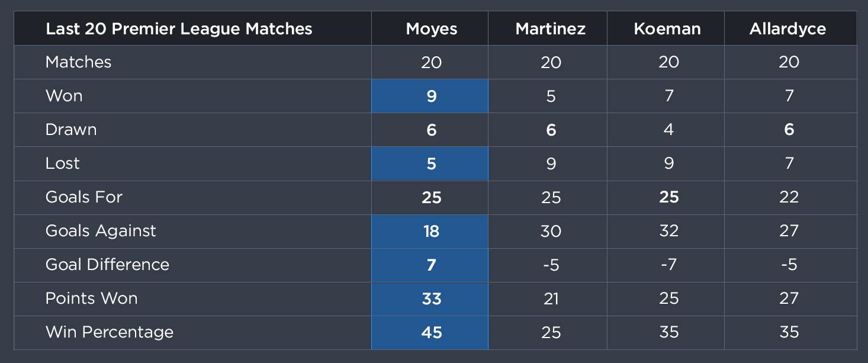Click the 'Last 20 Premier League Matches' header
Viewport: 868px width, 363px height.
pyautogui.click(x=179, y=28)
